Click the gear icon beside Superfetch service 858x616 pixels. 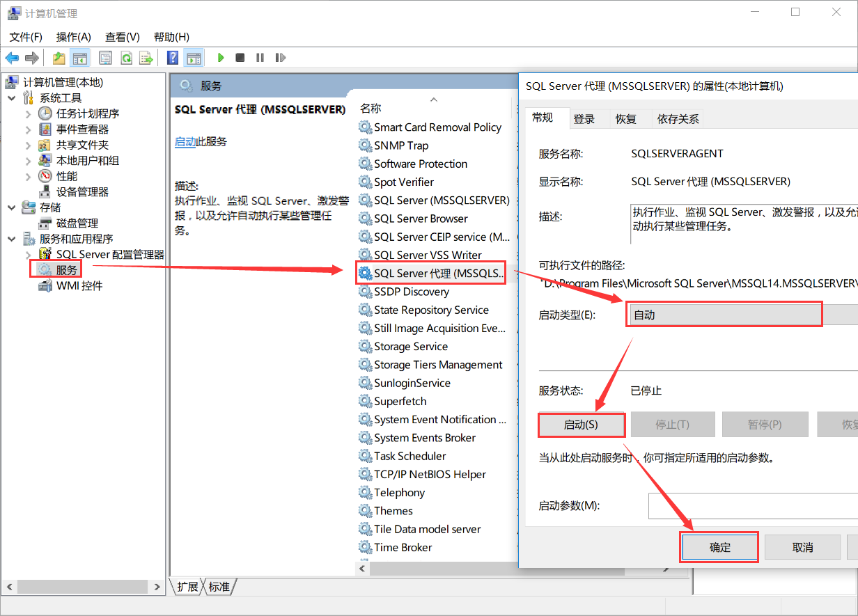[365, 402]
